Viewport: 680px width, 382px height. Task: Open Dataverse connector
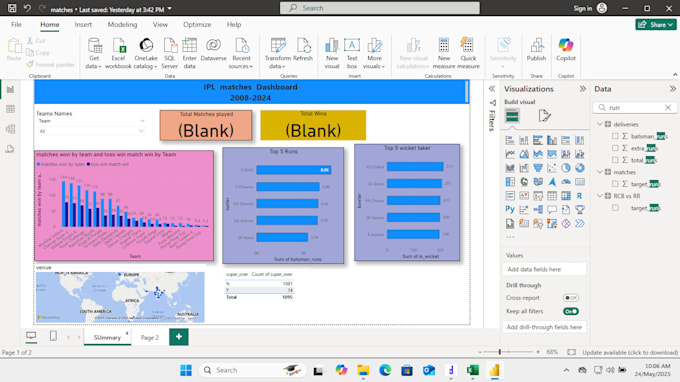[x=213, y=49]
